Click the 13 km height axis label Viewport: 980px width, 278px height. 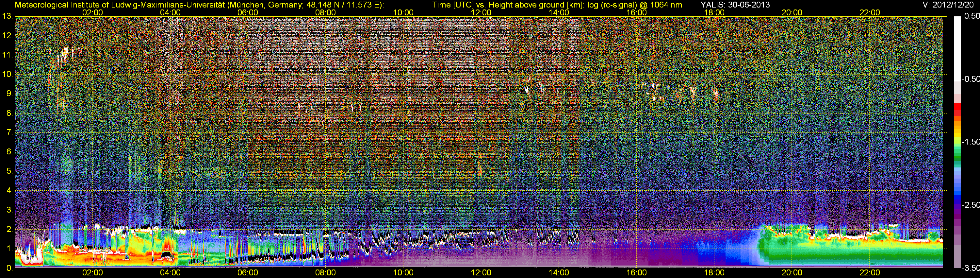(x=7, y=16)
